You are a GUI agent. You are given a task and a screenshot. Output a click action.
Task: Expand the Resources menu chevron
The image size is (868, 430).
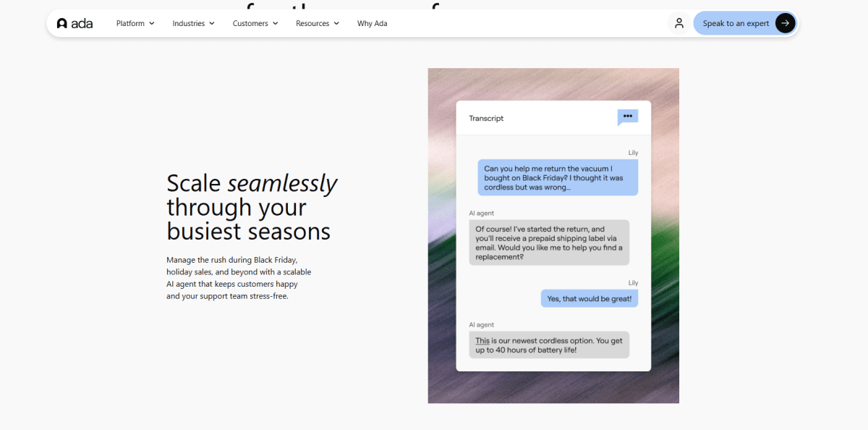tap(336, 24)
